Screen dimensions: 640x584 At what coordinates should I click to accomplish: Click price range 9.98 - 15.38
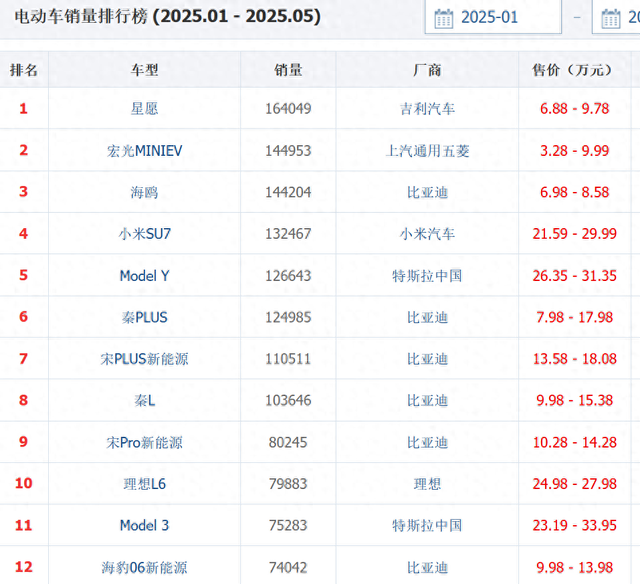[x=575, y=400]
